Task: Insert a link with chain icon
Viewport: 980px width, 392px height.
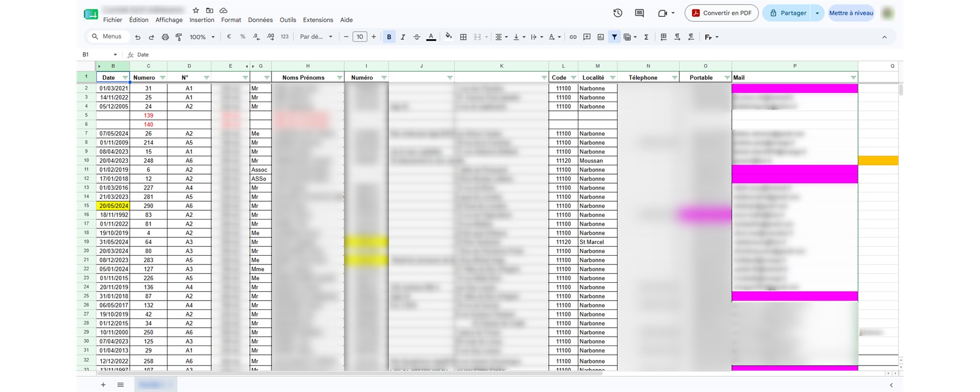Action: pyautogui.click(x=573, y=37)
